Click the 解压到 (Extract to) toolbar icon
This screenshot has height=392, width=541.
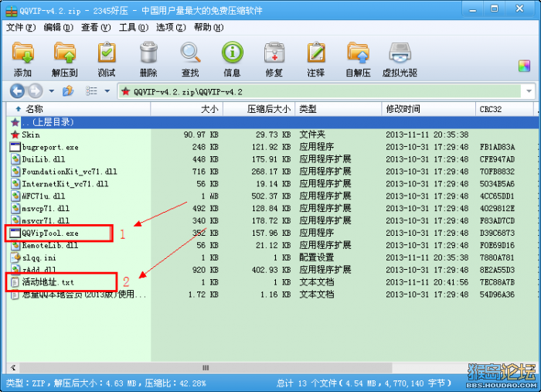point(64,53)
